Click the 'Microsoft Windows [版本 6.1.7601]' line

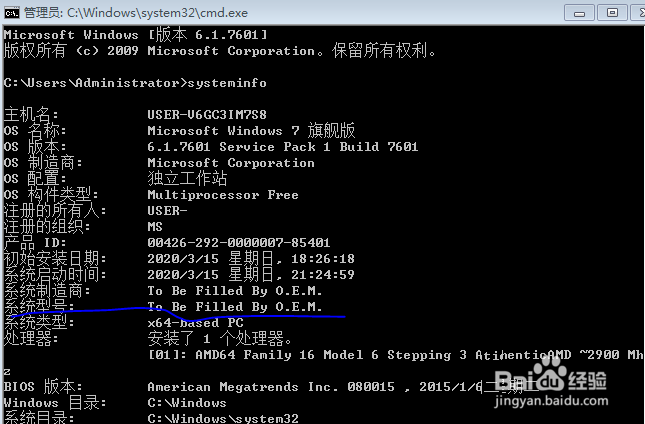(x=135, y=35)
